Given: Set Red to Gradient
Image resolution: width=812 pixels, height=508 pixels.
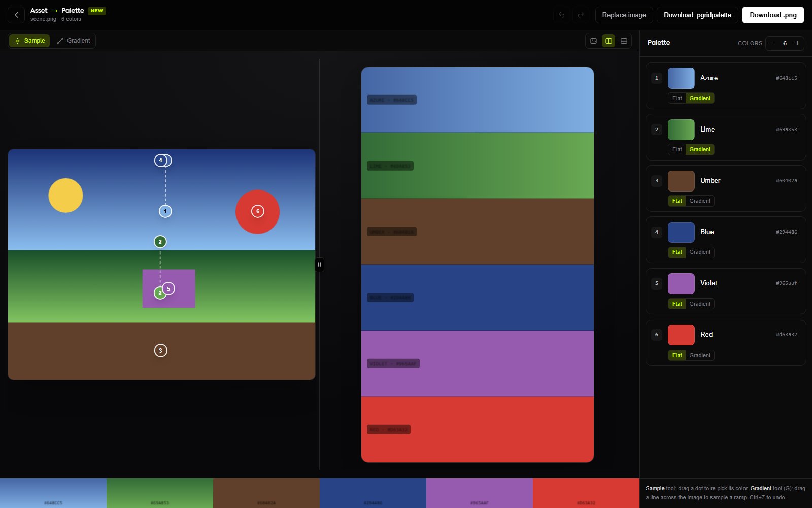Looking at the screenshot, I should tap(700, 355).
